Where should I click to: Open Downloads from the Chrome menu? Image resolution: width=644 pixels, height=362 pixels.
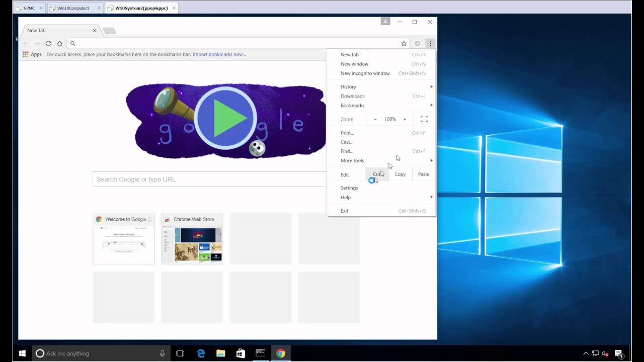tap(381, 96)
